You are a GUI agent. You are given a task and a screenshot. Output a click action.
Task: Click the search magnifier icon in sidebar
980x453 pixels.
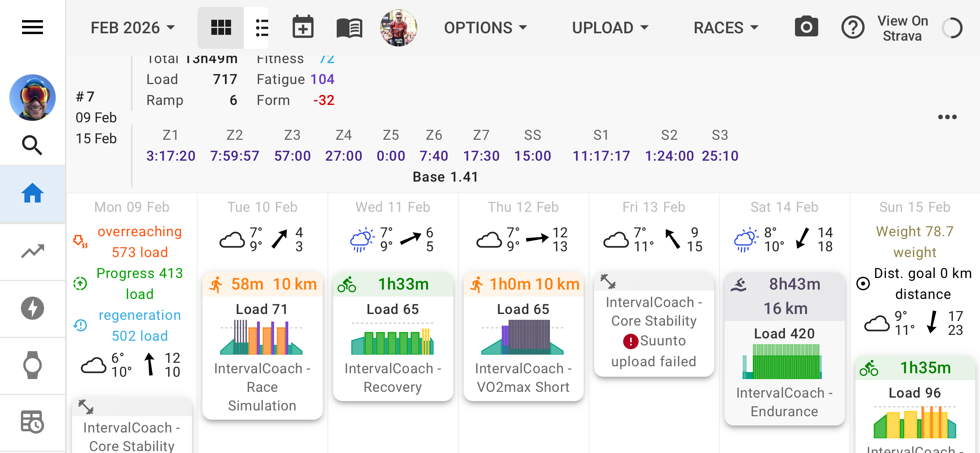click(32, 146)
